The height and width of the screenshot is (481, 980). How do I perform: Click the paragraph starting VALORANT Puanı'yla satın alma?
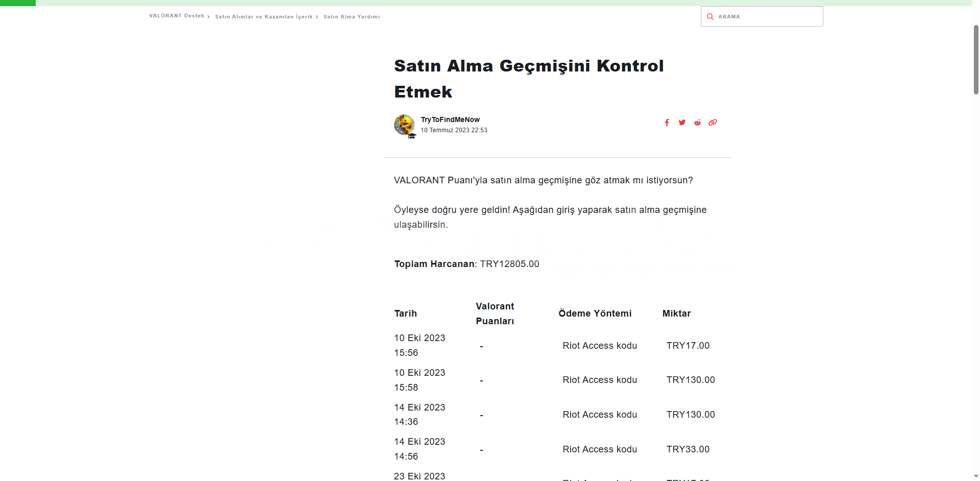click(544, 180)
